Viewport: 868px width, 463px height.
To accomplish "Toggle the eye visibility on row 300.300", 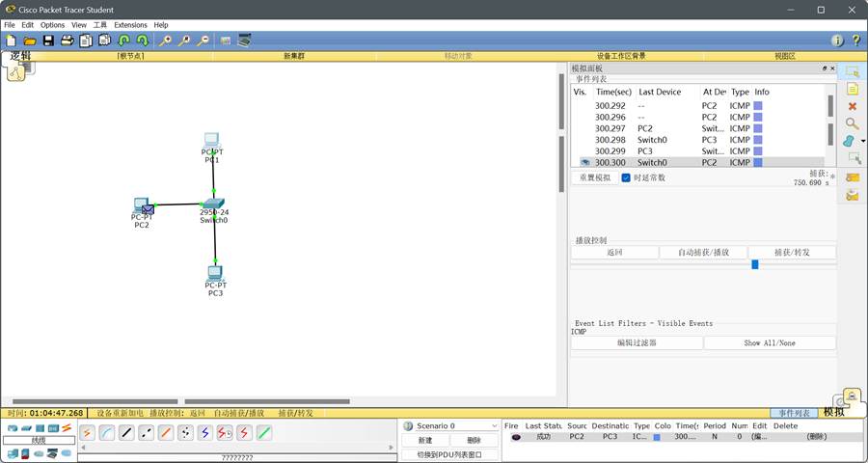I will point(585,162).
